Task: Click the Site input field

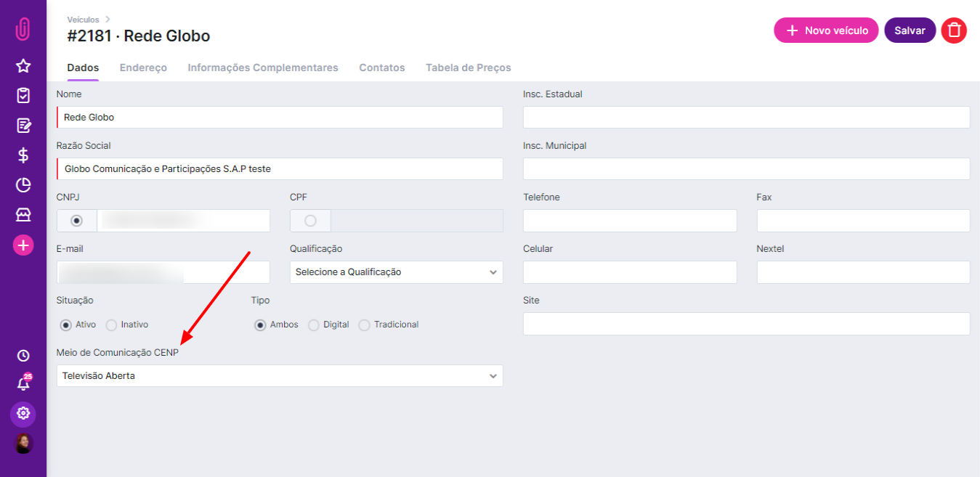Action: (x=747, y=324)
